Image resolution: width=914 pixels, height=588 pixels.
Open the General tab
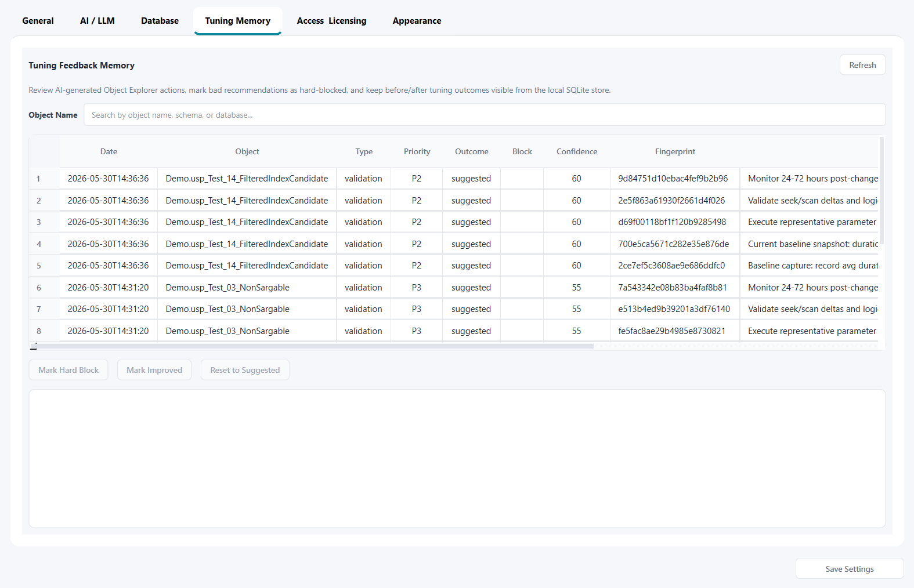point(38,21)
